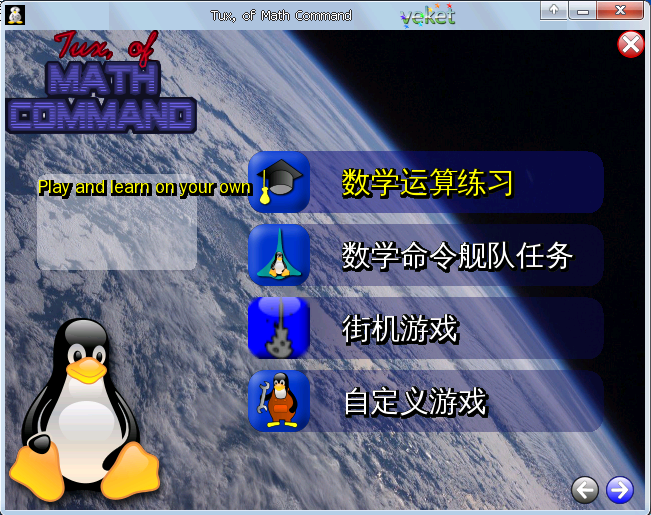The width and height of the screenshot is (651, 515).
Task: Click the red X quit button
Action: (631, 44)
